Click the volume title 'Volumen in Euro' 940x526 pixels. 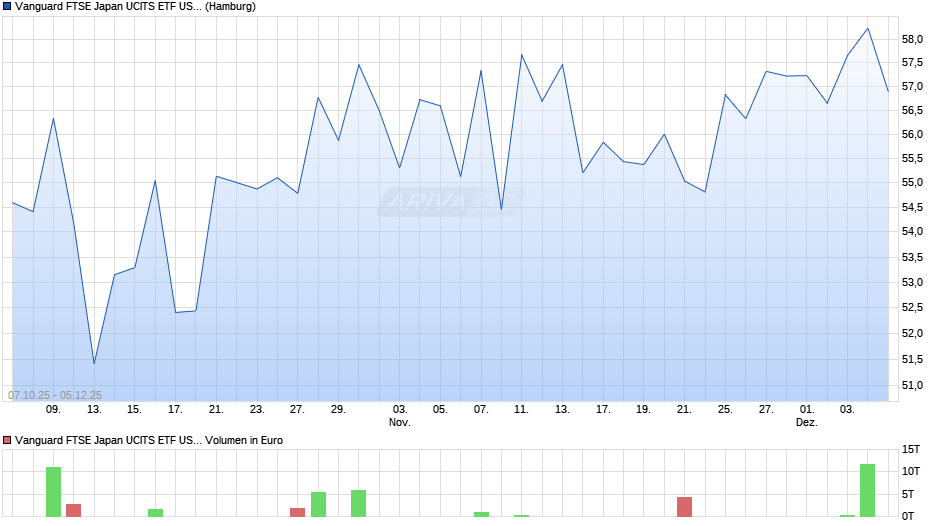[244, 440]
